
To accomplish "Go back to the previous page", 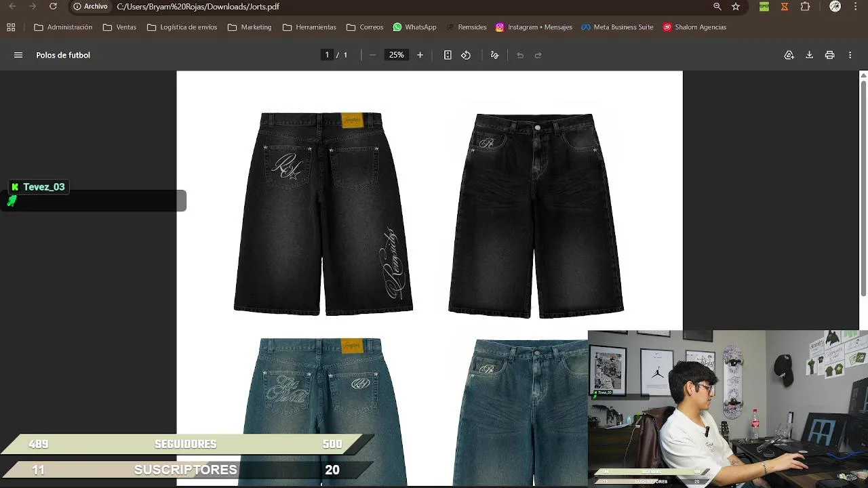I will [12, 6].
